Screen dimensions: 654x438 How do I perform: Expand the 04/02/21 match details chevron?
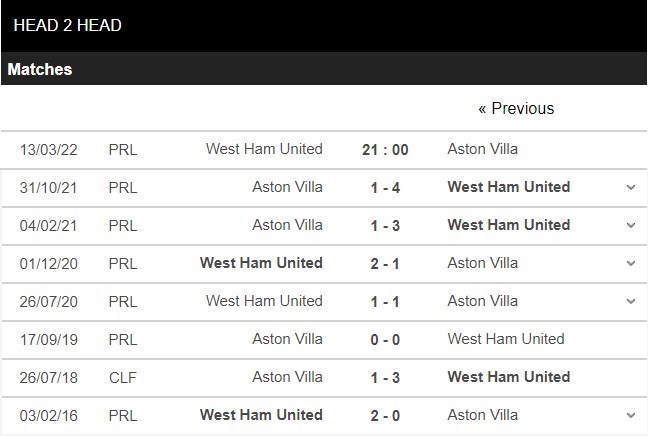click(x=631, y=225)
